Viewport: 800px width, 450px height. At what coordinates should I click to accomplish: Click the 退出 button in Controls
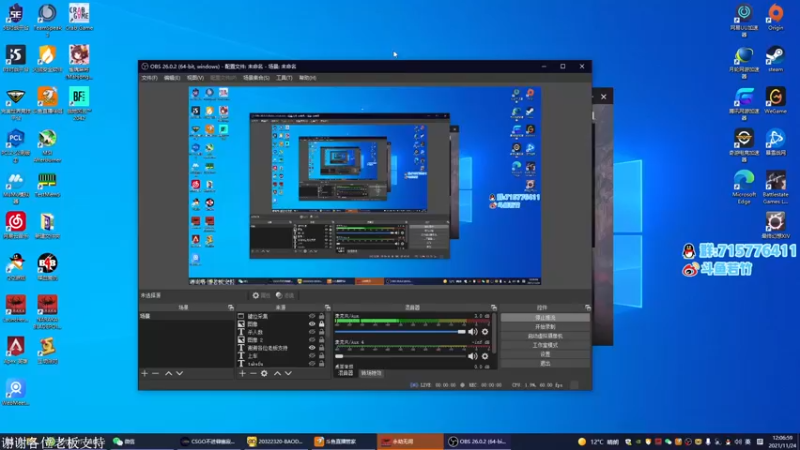pos(545,363)
